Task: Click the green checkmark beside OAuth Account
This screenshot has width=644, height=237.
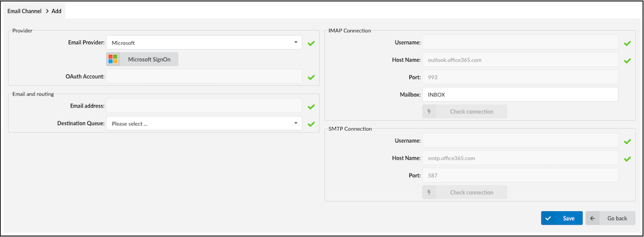Action: (x=311, y=77)
